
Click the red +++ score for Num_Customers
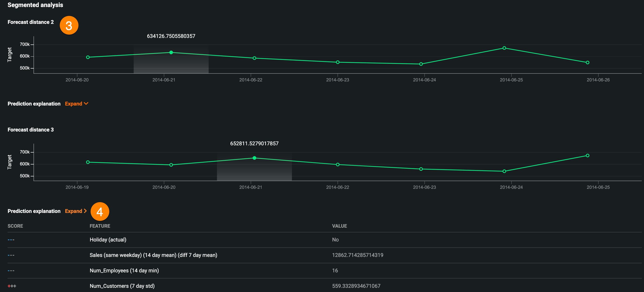click(x=12, y=286)
